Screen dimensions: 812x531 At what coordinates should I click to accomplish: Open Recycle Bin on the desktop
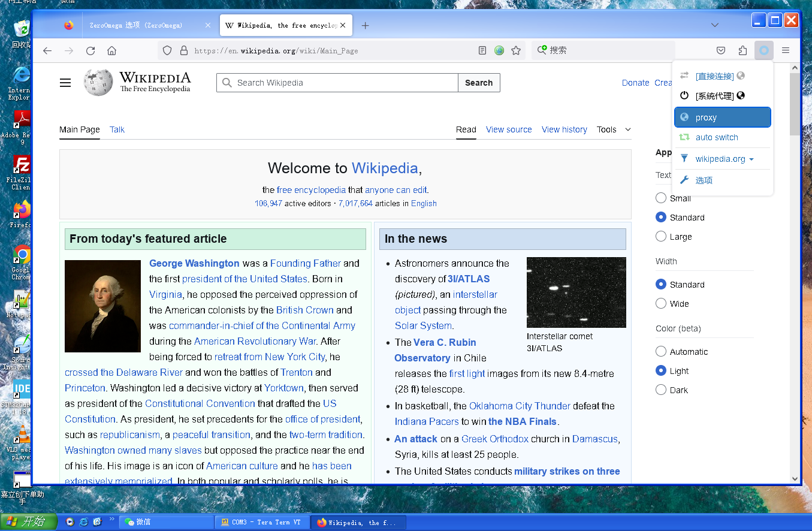tap(22, 34)
